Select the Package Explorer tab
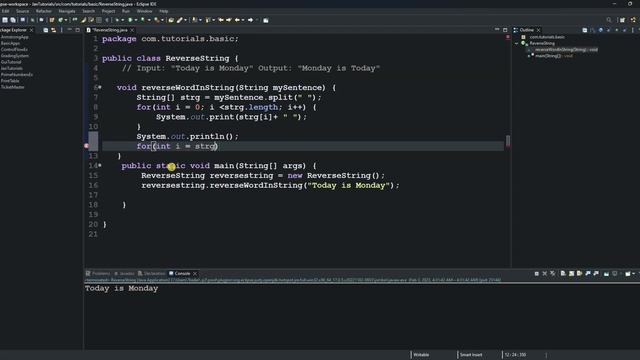The image size is (640, 360). [13, 30]
